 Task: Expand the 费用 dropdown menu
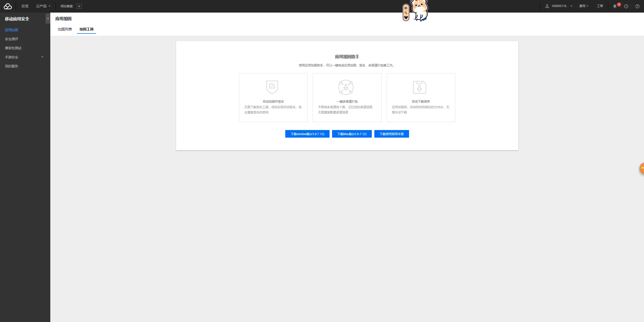click(584, 6)
